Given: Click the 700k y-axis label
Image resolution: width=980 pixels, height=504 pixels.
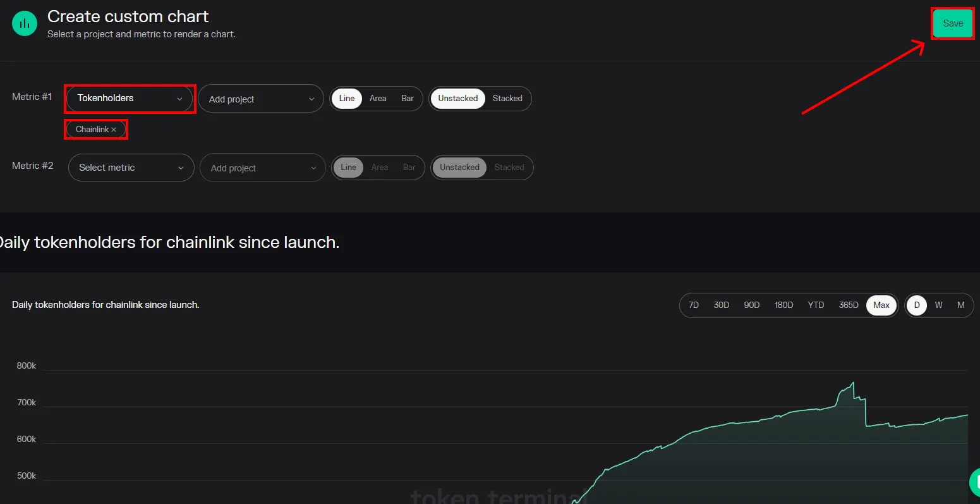Looking at the screenshot, I should point(27,403).
